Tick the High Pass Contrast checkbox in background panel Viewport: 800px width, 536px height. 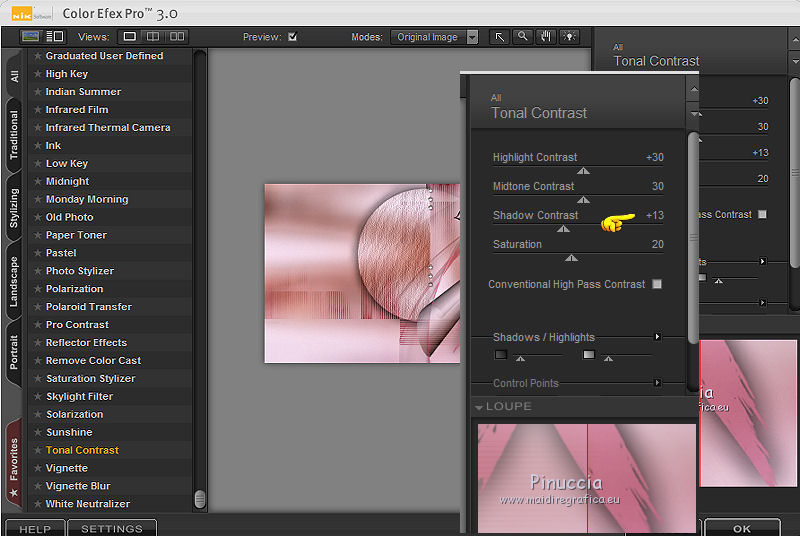(762, 214)
